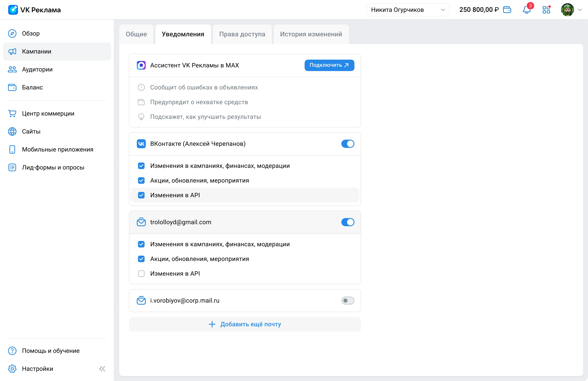588x381 pixels.
Task: Open Центр коммерции via cart icon
Action: click(x=12, y=113)
